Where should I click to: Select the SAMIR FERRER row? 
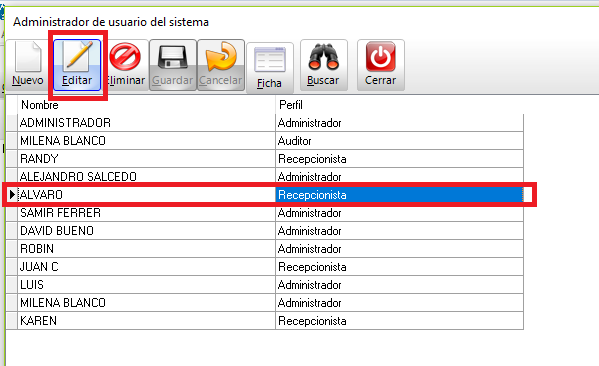(264, 212)
